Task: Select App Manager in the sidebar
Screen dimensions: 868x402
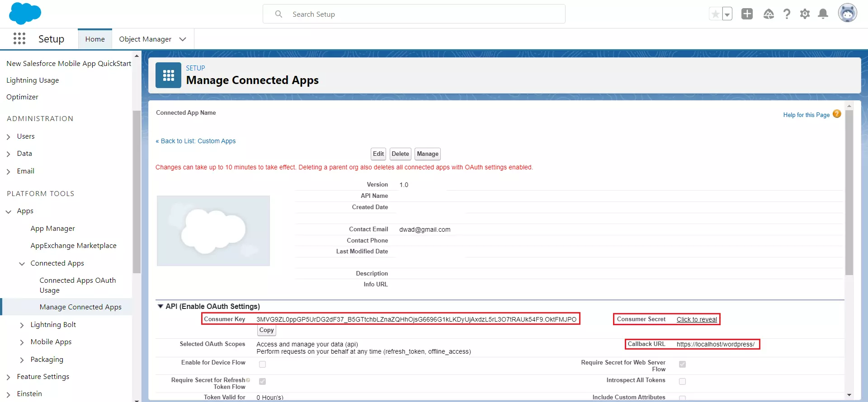Action: (52, 229)
